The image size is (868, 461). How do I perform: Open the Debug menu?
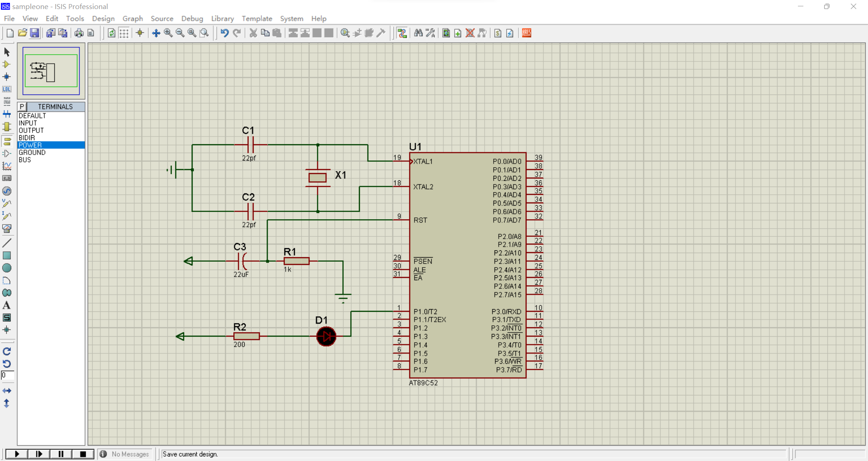pyautogui.click(x=192, y=19)
